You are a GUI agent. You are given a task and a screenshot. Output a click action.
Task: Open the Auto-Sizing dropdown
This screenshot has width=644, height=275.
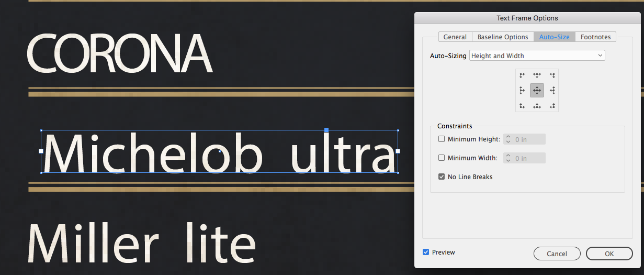(537, 56)
